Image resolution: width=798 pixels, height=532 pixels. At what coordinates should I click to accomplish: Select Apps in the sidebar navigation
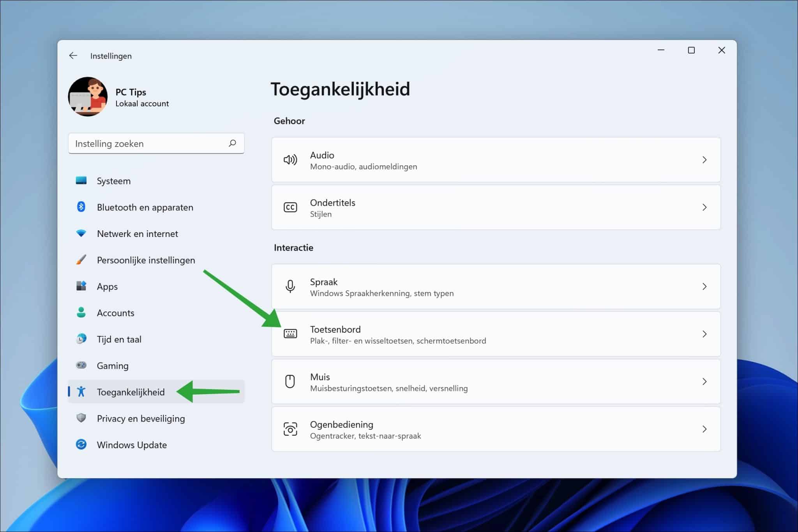[107, 286]
